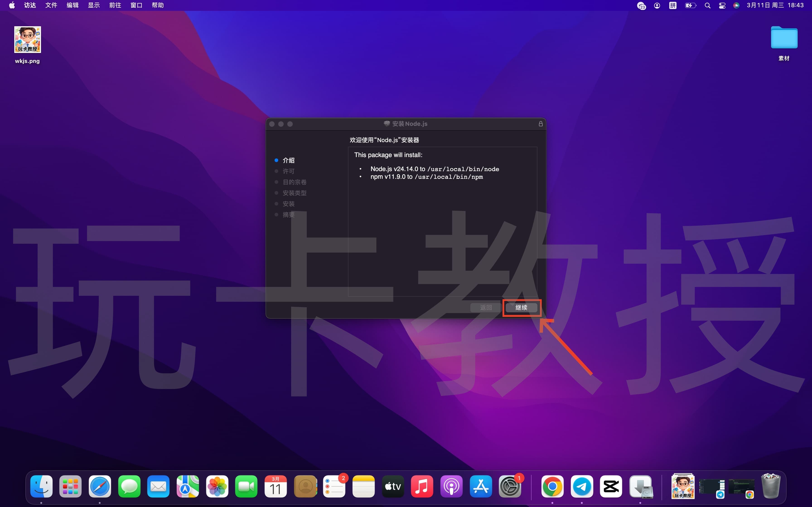Open Google Chrome from the Dock
This screenshot has width=812, height=507.
click(x=552, y=487)
